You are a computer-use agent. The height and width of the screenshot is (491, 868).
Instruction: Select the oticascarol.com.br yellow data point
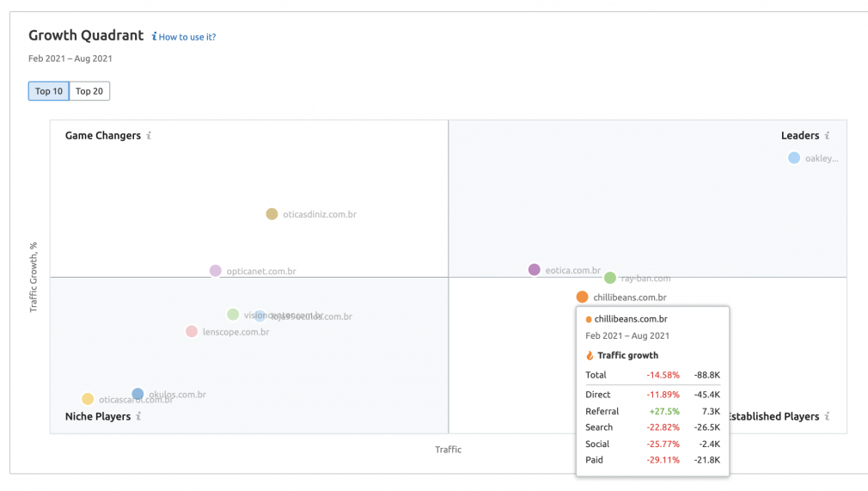[x=88, y=399]
